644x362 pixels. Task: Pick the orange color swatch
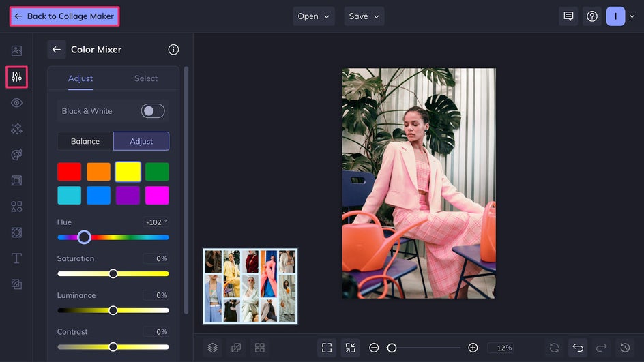(98, 172)
